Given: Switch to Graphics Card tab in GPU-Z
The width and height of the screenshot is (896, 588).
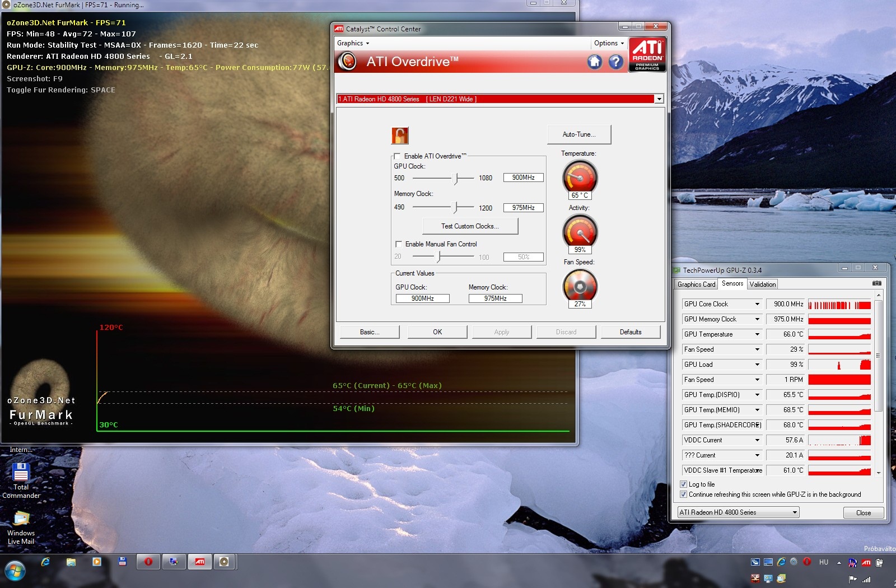Looking at the screenshot, I should pos(696,284).
